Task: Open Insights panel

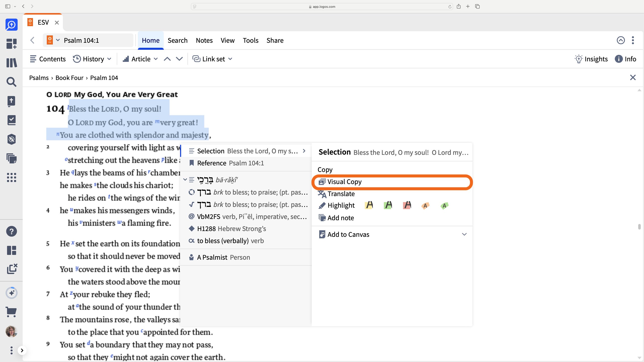Action: pos(591,59)
